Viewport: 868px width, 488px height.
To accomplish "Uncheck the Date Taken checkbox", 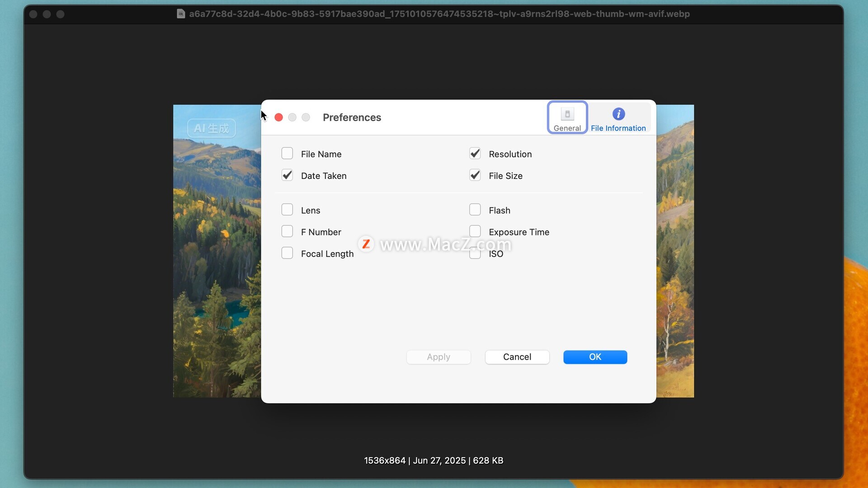I will (287, 175).
